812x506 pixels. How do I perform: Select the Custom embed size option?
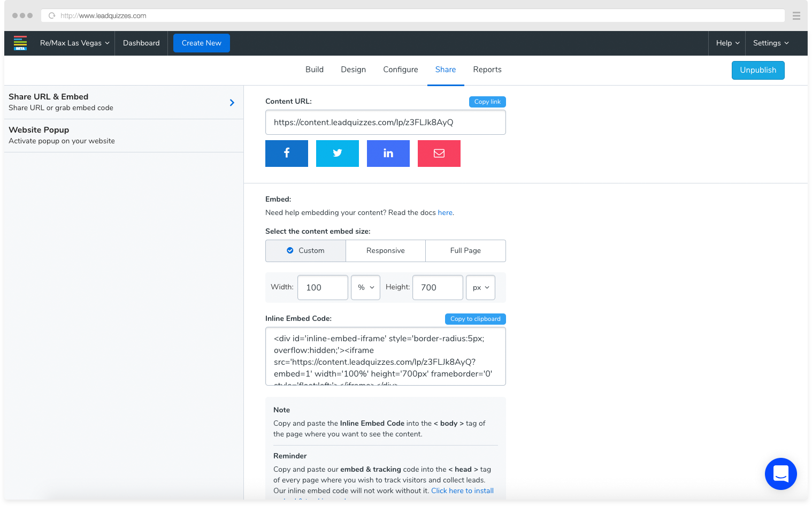(x=305, y=251)
